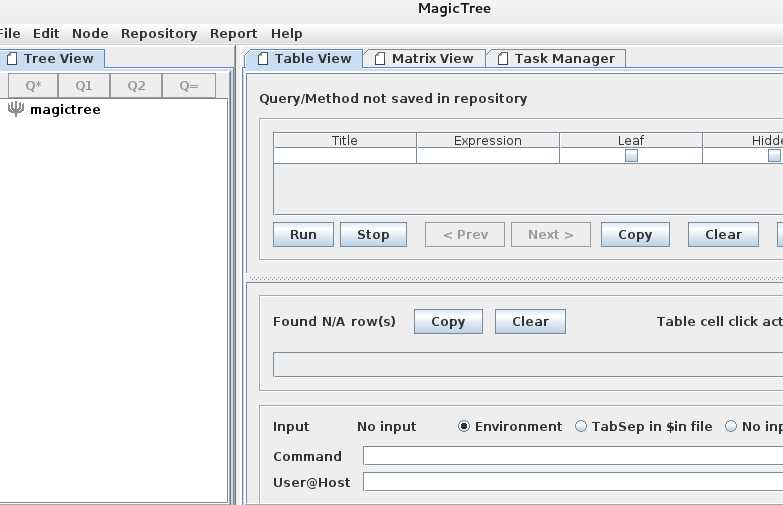Click the results table area under Found rows
Image resolution: width=783 pixels, height=505 pixels.
pyautogui.click(x=528, y=364)
